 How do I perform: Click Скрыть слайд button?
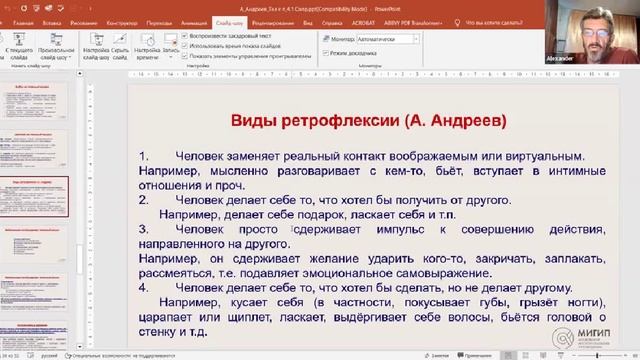pos(120,47)
